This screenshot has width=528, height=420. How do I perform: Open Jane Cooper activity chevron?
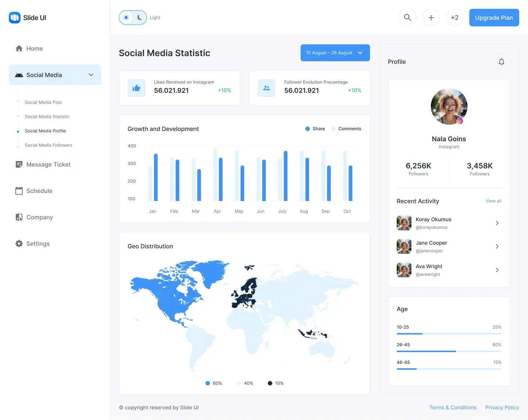point(497,246)
